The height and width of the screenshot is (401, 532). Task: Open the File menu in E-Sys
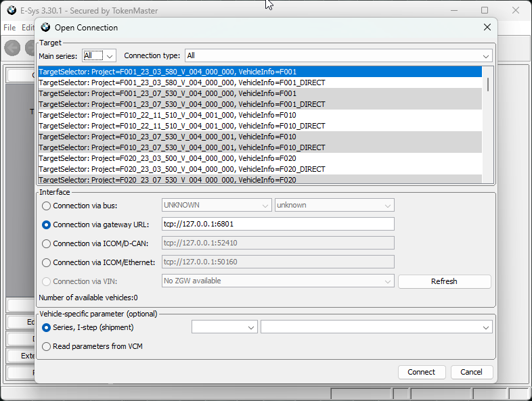pyautogui.click(x=9, y=28)
